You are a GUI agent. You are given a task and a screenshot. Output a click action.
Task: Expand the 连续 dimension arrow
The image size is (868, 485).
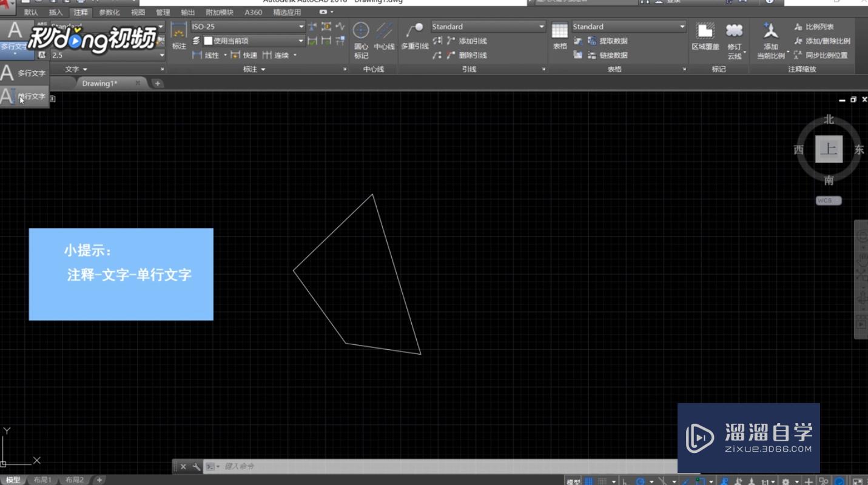point(295,55)
